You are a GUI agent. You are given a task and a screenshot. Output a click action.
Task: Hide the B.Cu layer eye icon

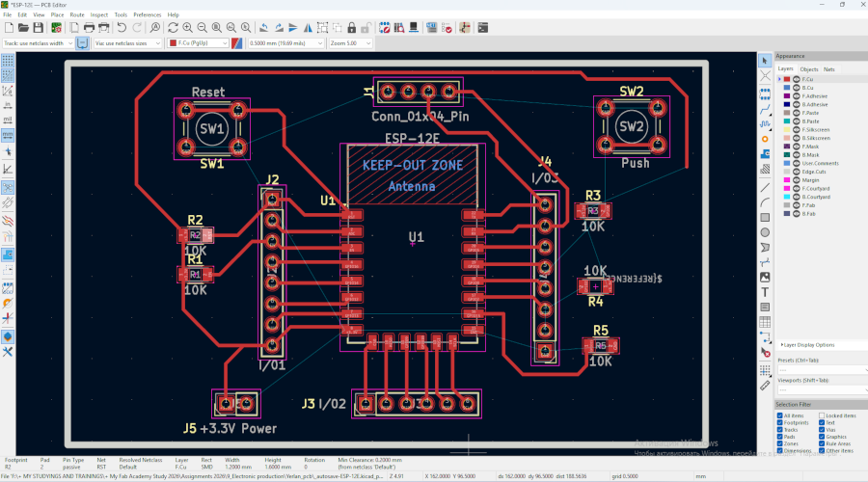click(797, 88)
